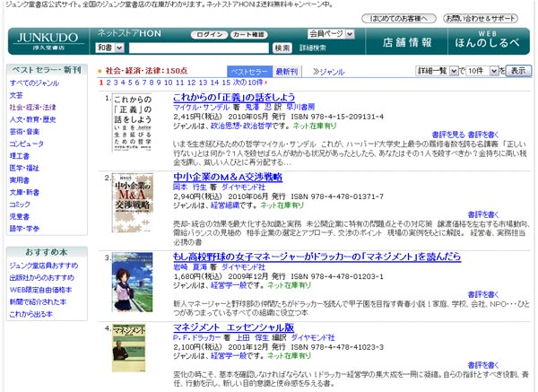Open 店舗情報 section
Image resolution: width=538 pixels, height=392 pixels.
407,42
